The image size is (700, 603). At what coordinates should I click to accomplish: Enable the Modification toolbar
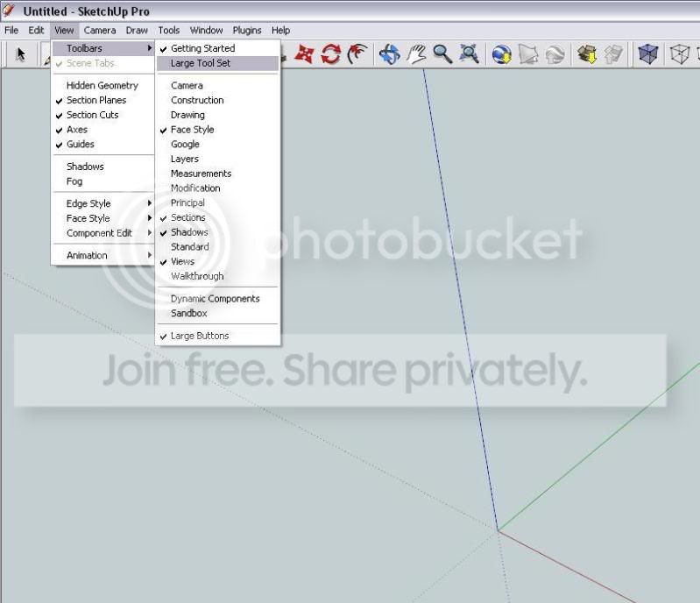(218, 188)
